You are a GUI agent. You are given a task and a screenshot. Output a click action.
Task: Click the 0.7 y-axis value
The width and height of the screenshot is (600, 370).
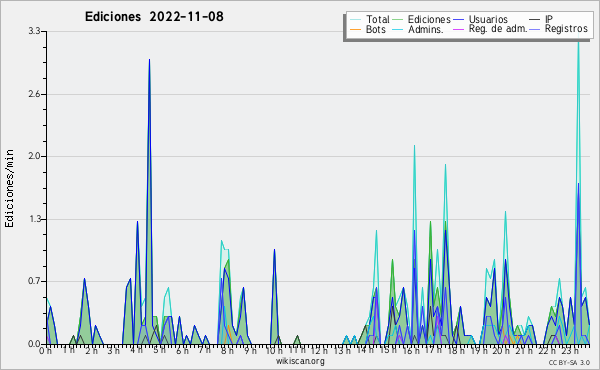click(34, 282)
